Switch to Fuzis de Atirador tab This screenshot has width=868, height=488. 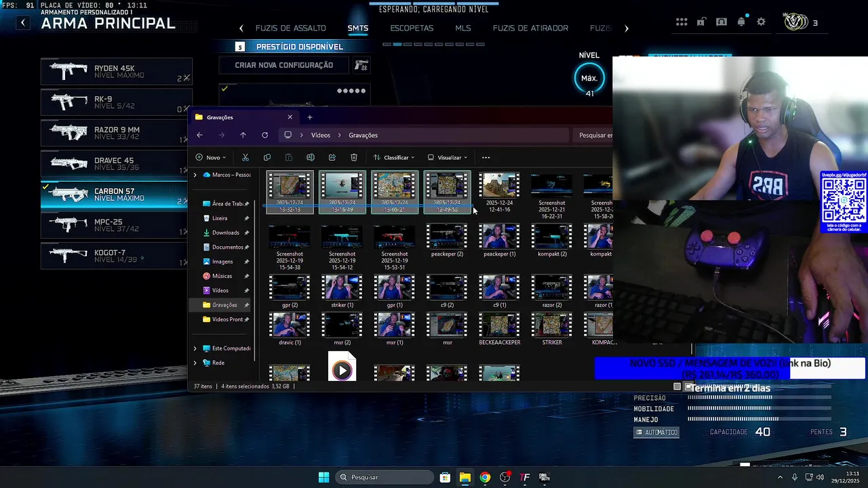[x=530, y=28]
